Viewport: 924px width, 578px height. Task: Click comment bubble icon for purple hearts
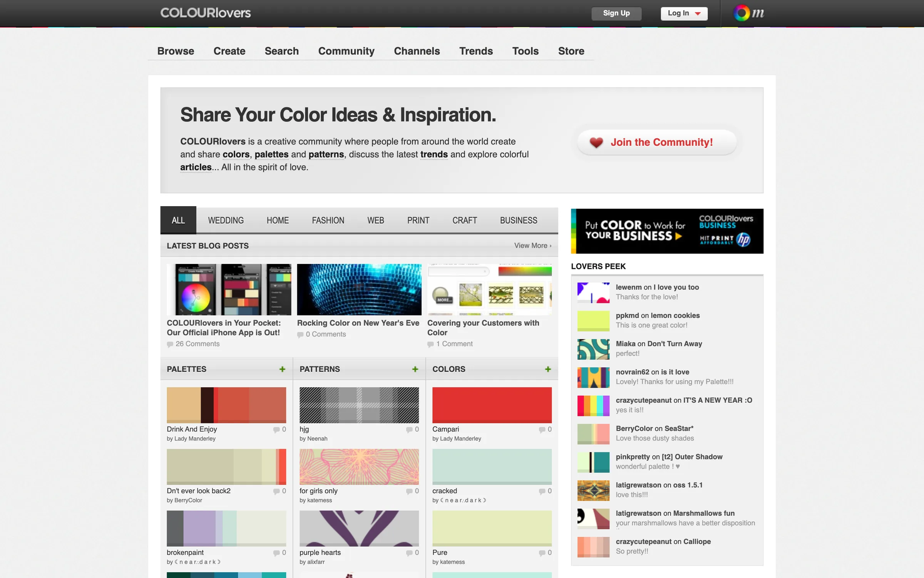point(409,553)
